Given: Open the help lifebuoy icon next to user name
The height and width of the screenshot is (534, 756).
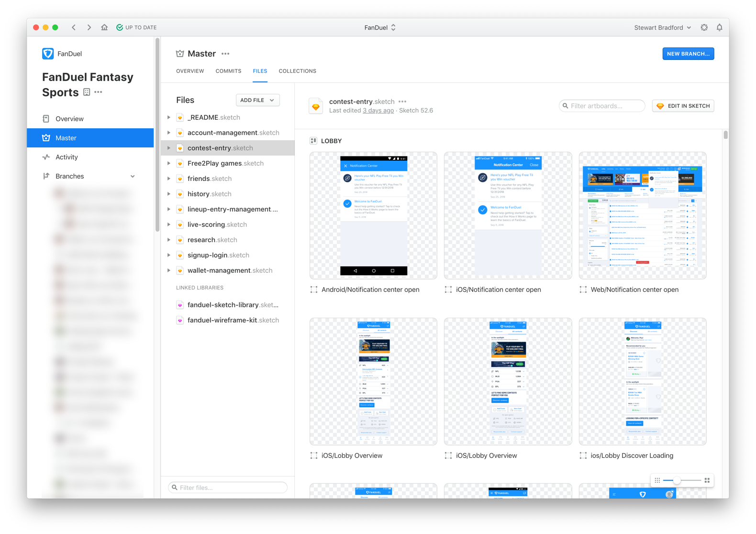Looking at the screenshot, I should (704, 27).
